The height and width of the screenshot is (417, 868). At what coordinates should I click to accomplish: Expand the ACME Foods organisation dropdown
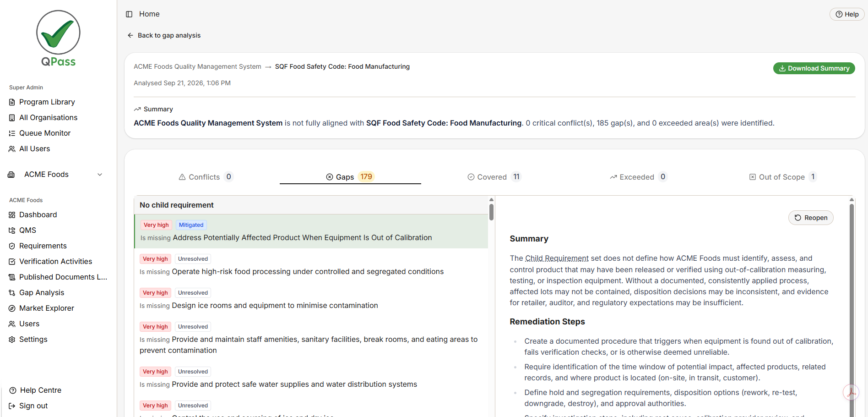point(100,175)
